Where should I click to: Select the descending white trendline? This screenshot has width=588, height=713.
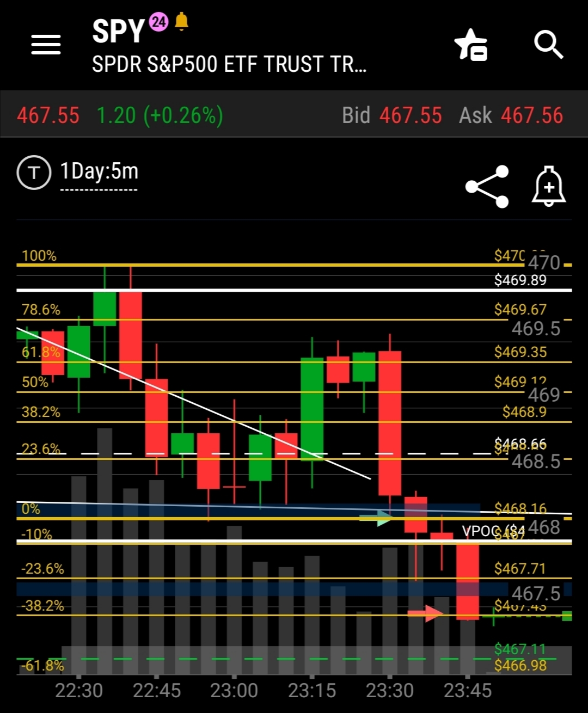click(193, 403)
